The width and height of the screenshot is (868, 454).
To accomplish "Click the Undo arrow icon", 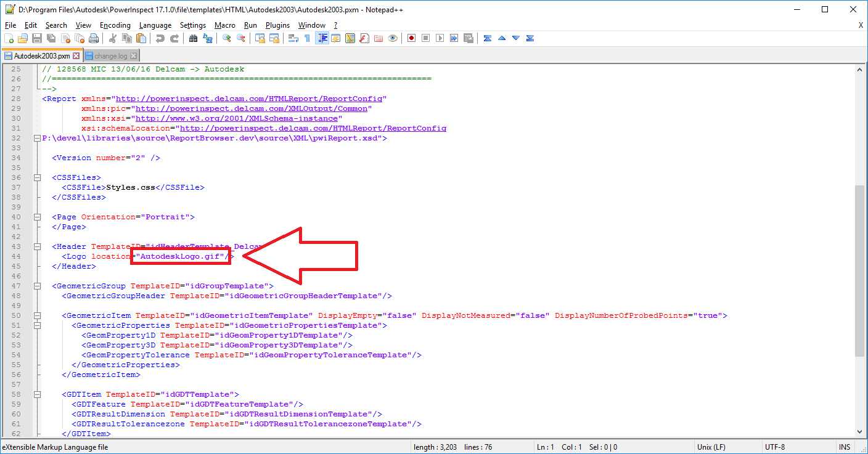I will pyautogui.click(x=161, y=38).
